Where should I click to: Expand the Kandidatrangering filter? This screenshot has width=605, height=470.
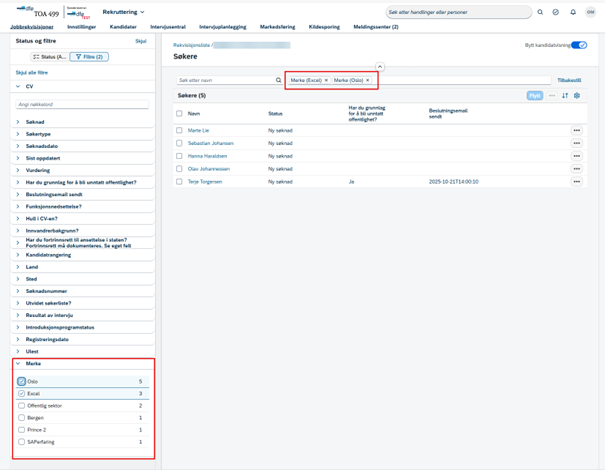click(x=18, y=255)
